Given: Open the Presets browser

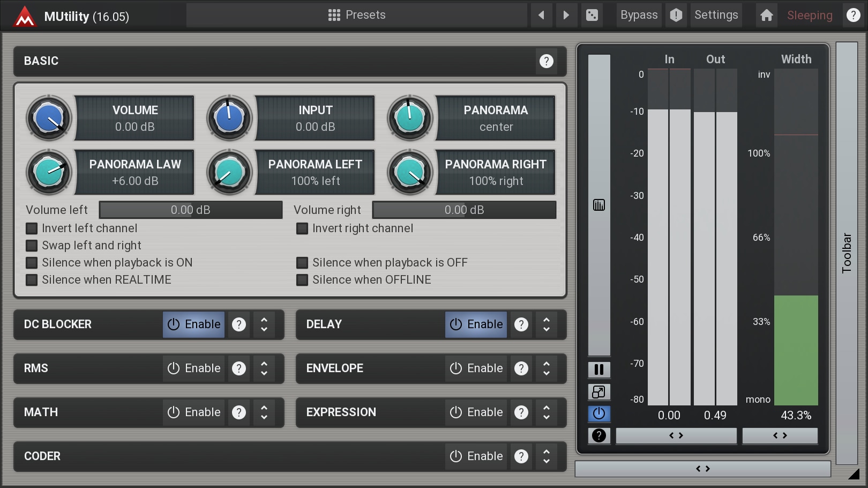Looking at the screenshot, I should click(357, 15).
